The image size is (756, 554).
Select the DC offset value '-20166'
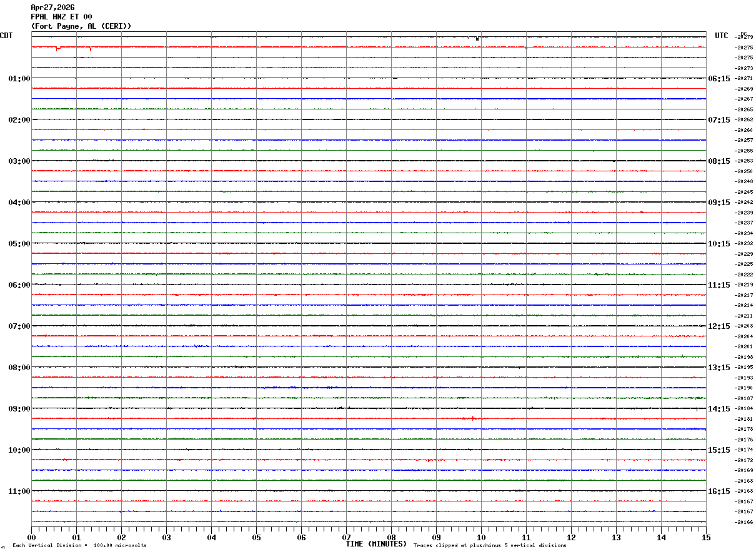point(744,522)
